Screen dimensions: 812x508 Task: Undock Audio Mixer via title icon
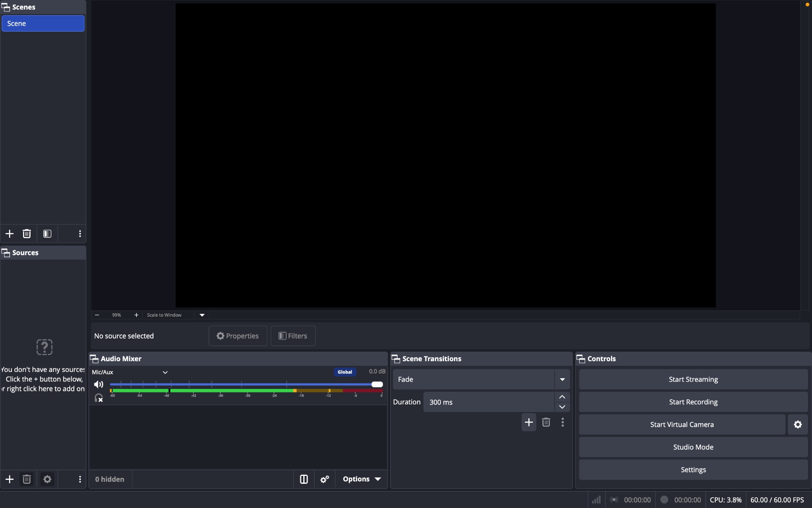pyautogui.click(x=94, y=359)
